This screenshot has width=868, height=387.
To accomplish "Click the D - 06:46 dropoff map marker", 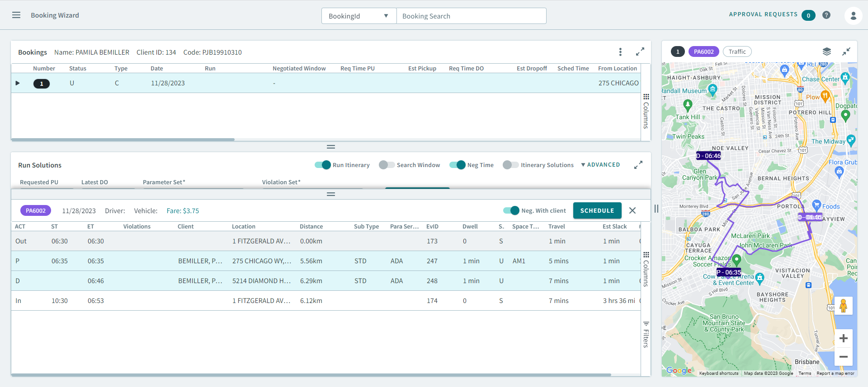I will tap(709, 156).
